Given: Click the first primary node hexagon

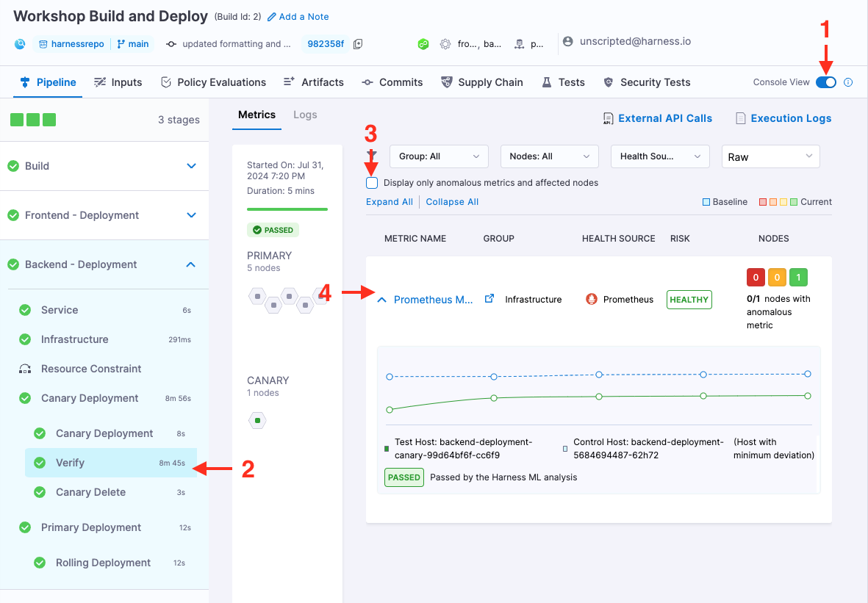Looking at the screenshot, I should pos(257,297).
